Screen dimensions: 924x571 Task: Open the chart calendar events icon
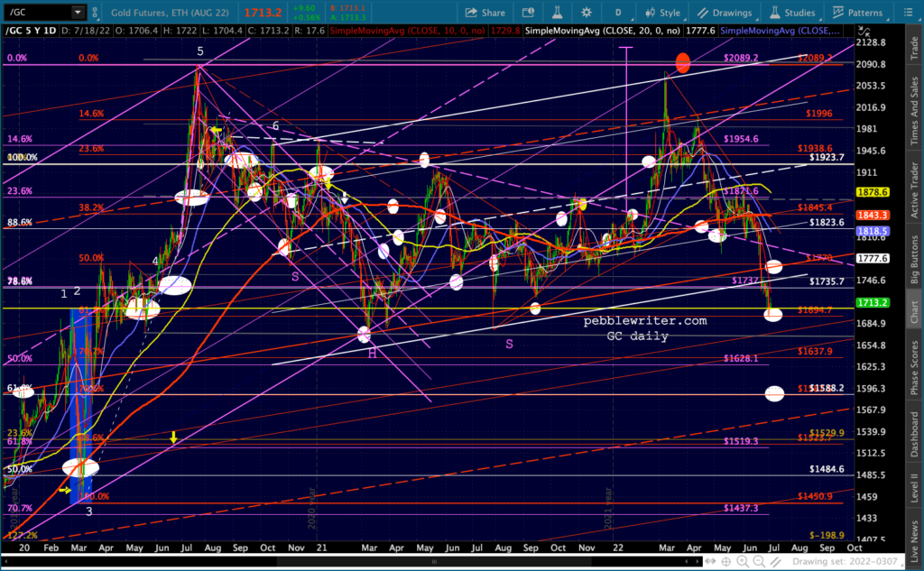click(x=528, y=13)
